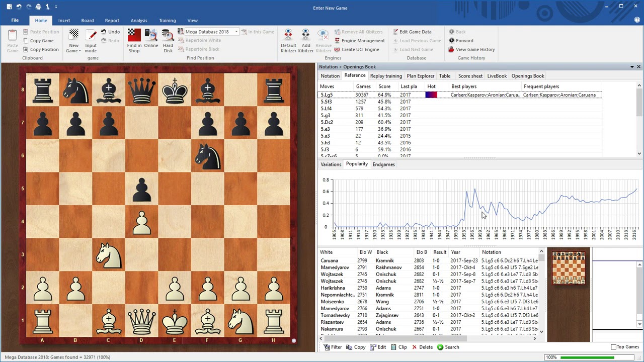Open Edit Game Data
Screen dimensions: 644x362
pyautogui.click(x=412, y=32)
